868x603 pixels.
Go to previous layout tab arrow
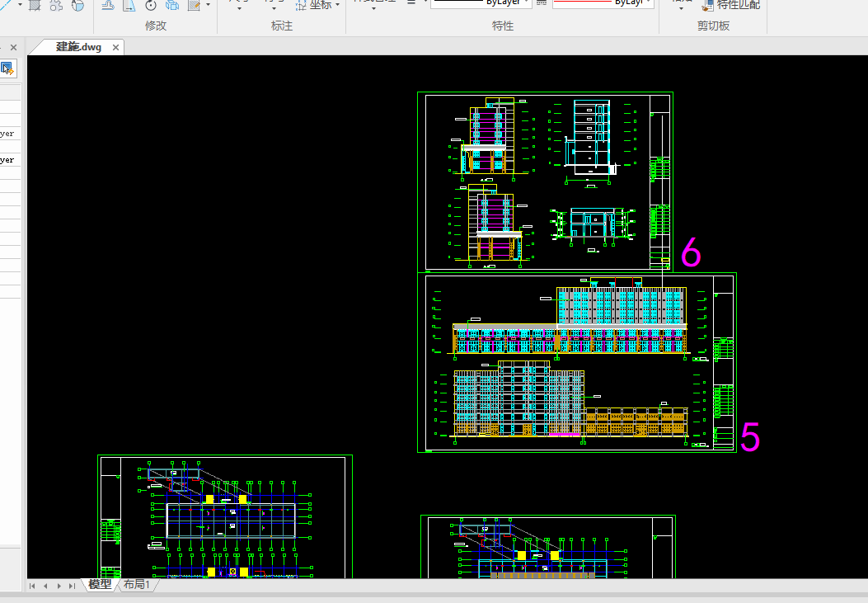click(x=45, y=586)
